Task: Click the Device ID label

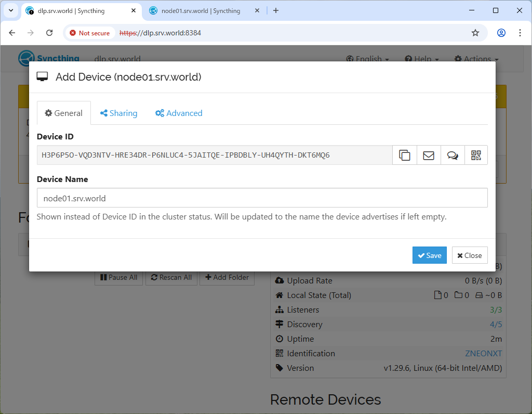Action: pyautogui.click(x=55, y=137)
